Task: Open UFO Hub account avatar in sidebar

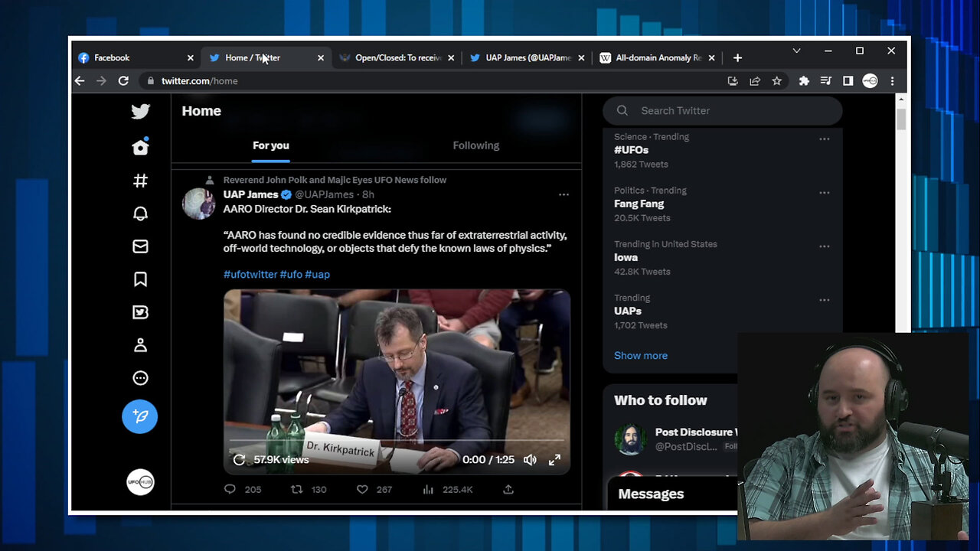Action: tap(140, 482)
